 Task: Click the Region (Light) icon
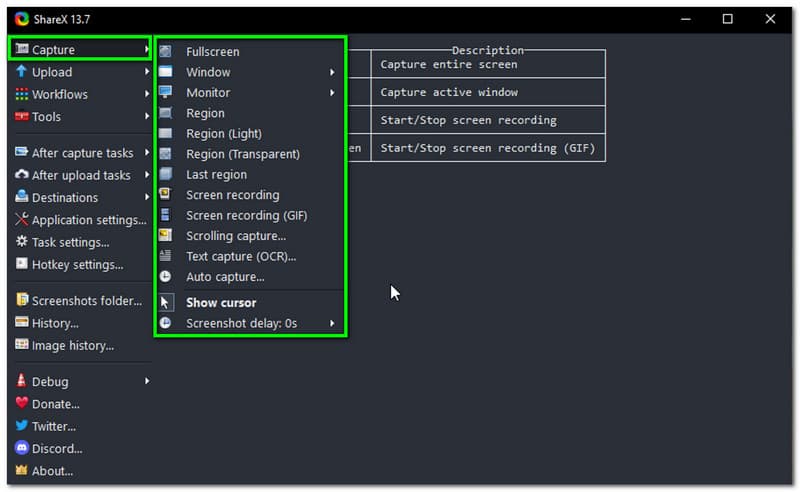(165, 133)
